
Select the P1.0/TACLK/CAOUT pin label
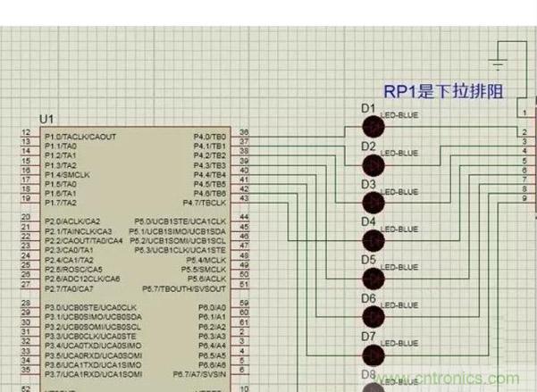point(80,137)
